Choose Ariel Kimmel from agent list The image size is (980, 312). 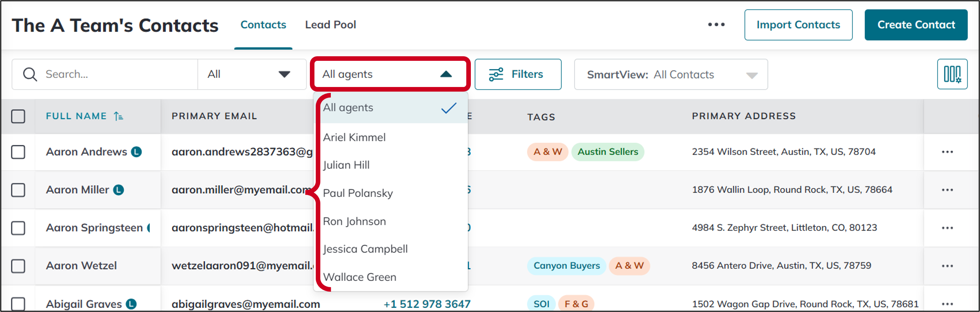[390, 137]
